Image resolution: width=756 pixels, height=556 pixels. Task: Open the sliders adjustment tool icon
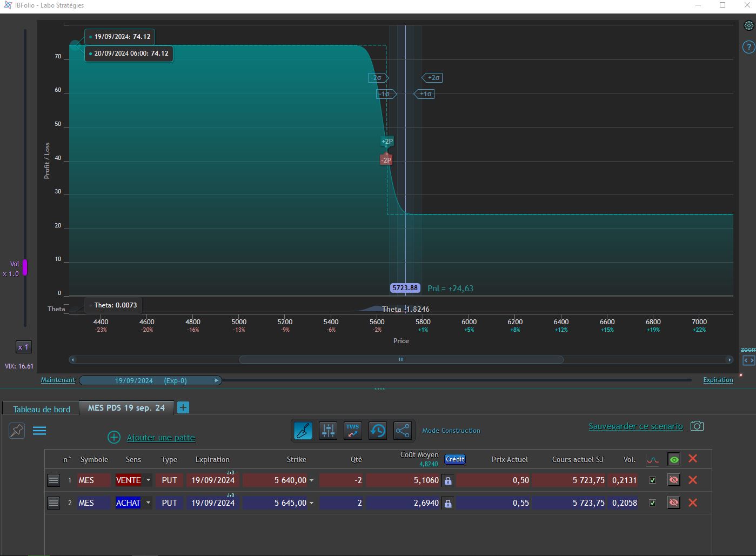[x=328, y=431]
